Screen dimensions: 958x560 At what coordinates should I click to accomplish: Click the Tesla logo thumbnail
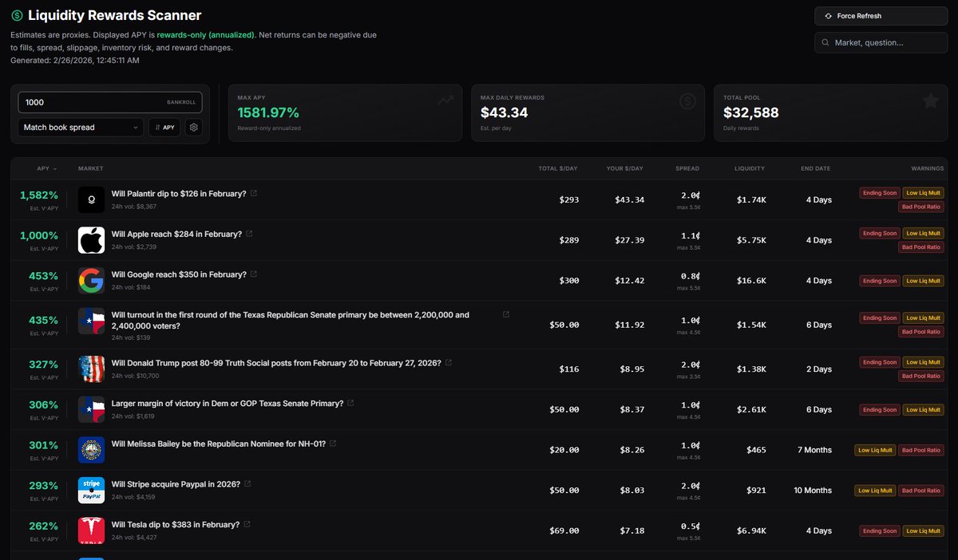91,530
